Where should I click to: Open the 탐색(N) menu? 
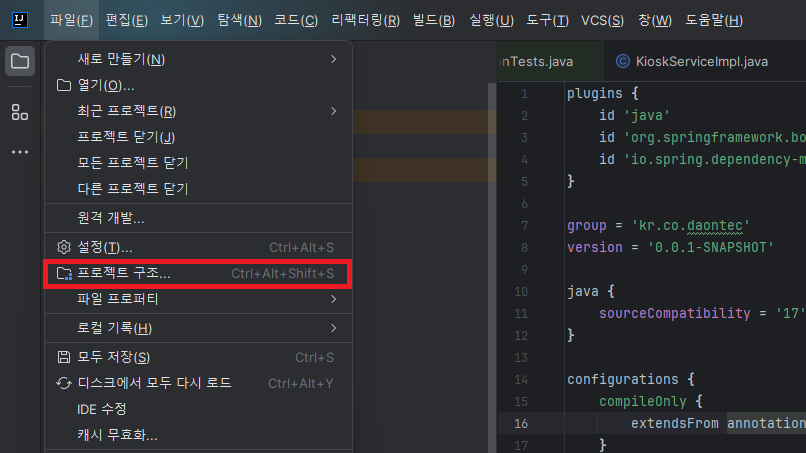click(240, 21)
